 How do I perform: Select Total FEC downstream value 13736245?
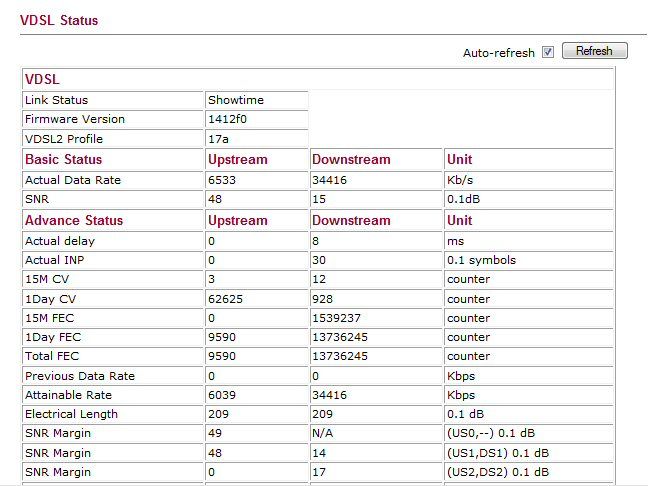[x=340, y=356]
